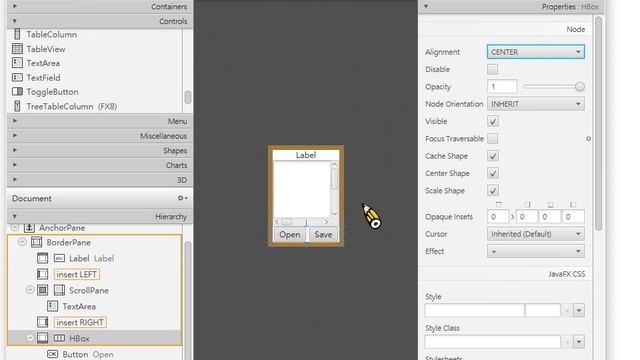Click the first Opaque Insets field

click(x=498, y=217)
